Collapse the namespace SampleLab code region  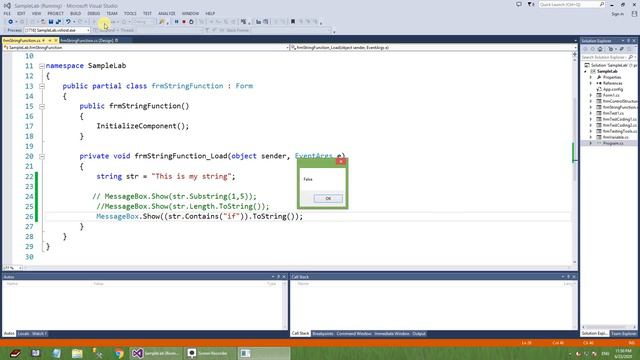(x=42, y=66)
